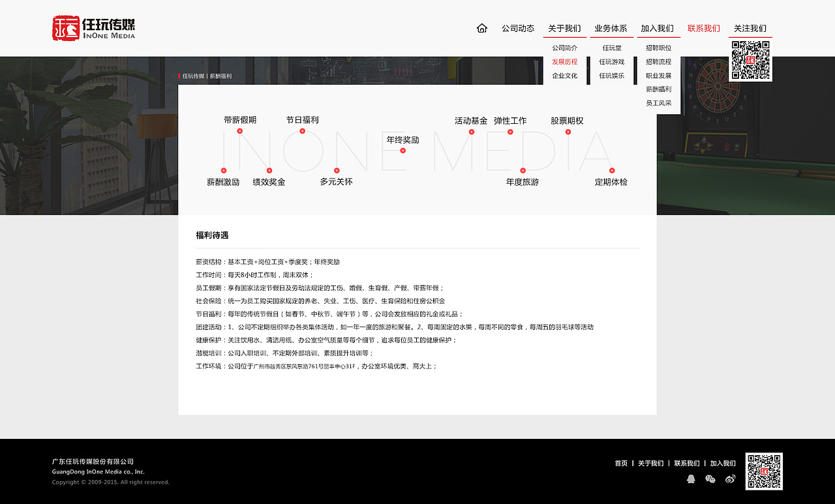The height and width of the screenshot is (504, 835).
Task: Click the red dot for 活动基金
Action: pyautogui.click(x=472, y=132)
